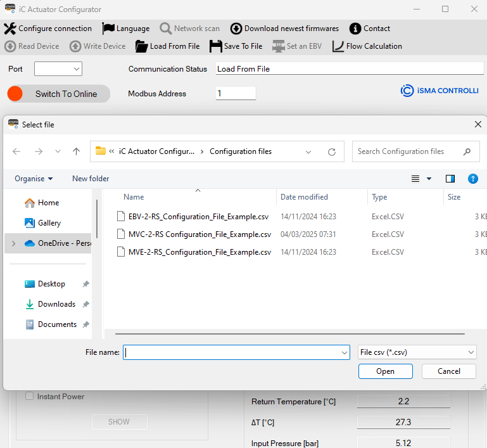
Task: Click iC Actuator Configur... breadcrumb
Action: coord(156,151)
